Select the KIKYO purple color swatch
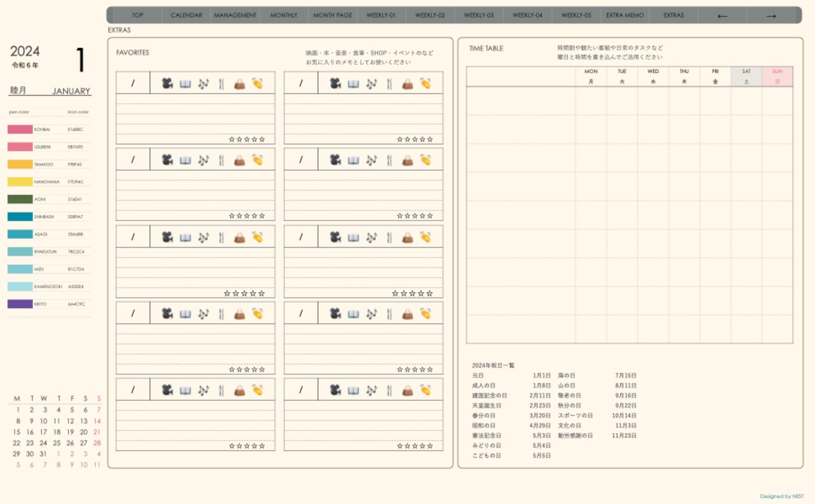Viewport: 815px width, 504px height. pos(20,304)
